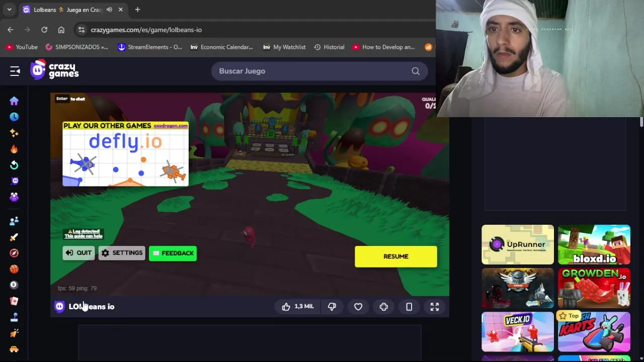Enter fullscreen mode for the game
Viewport: 644px width, 362px height.
tap(435, 307)
